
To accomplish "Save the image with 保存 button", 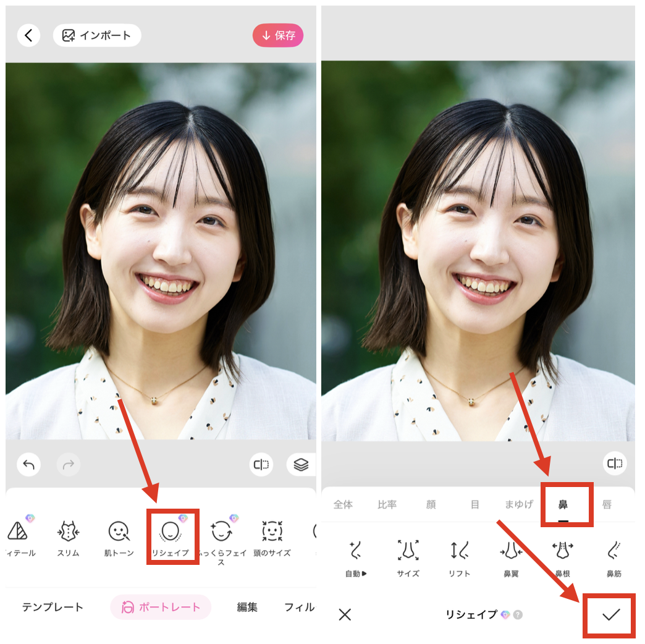I will click(x=278, y=35).
